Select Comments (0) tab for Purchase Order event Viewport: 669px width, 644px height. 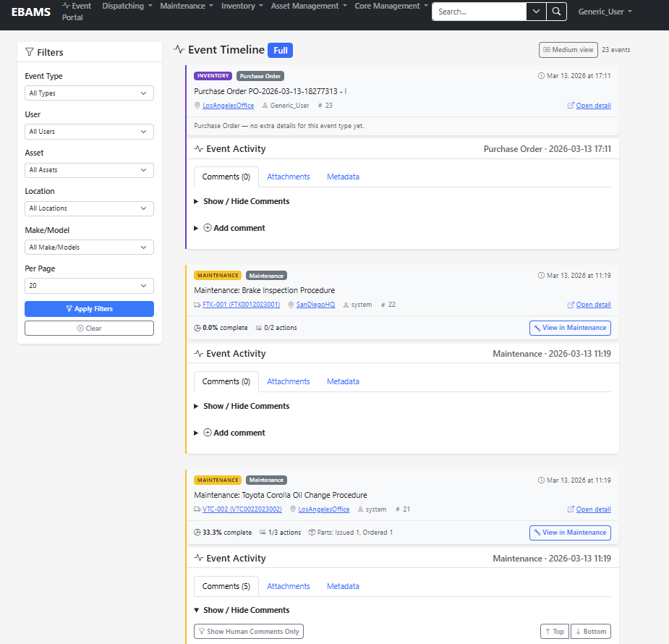tap(226, 177)
